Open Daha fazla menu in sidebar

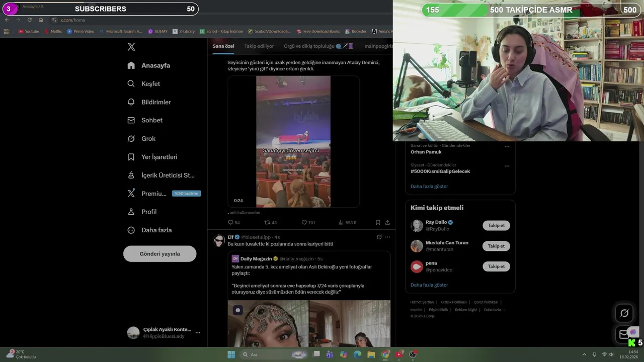point(150,230)
